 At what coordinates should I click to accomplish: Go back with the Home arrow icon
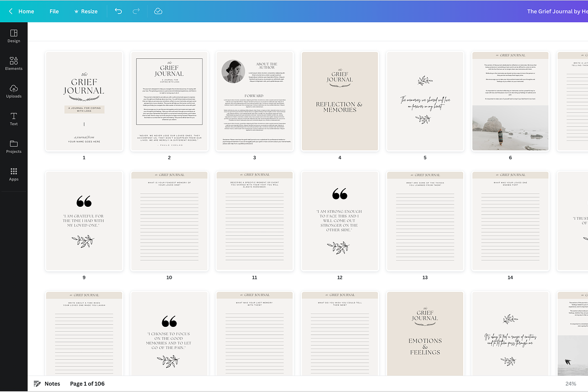coord(11,11)
